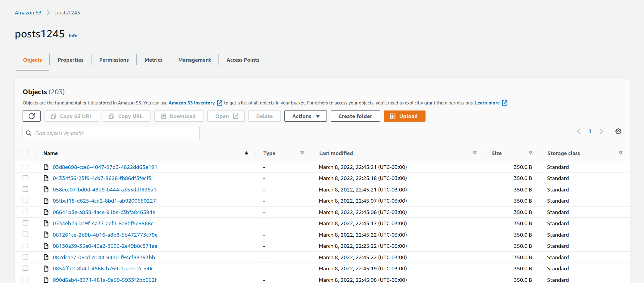The width and height of the screenshot is (644, 283).
Task: Go to next page arrow
Action: coord(601,131)
